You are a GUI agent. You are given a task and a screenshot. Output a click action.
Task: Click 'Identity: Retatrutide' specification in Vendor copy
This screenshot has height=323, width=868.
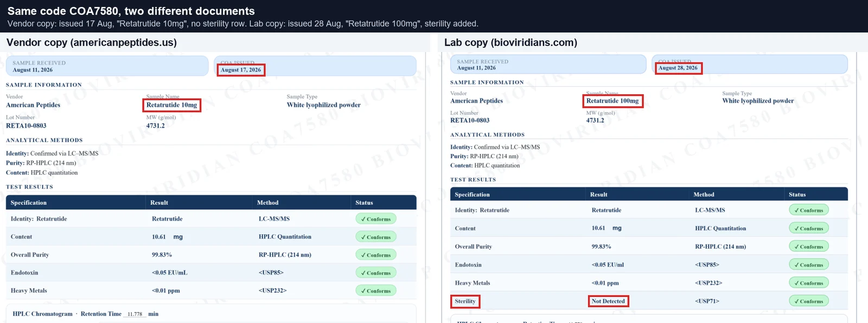39,219
